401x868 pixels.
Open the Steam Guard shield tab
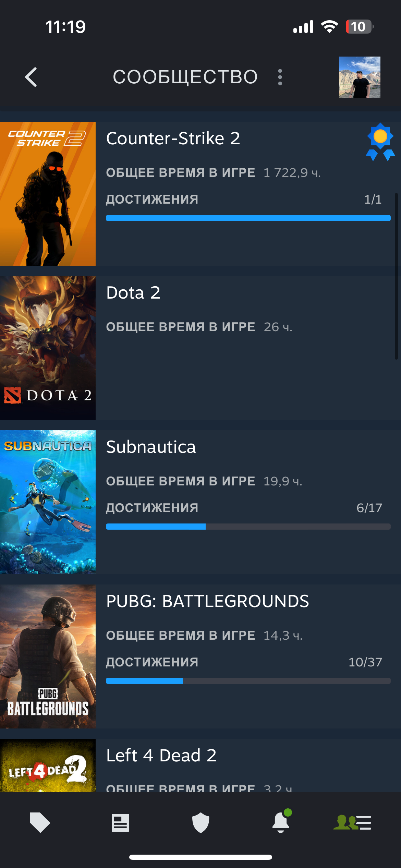coord(200,822)
